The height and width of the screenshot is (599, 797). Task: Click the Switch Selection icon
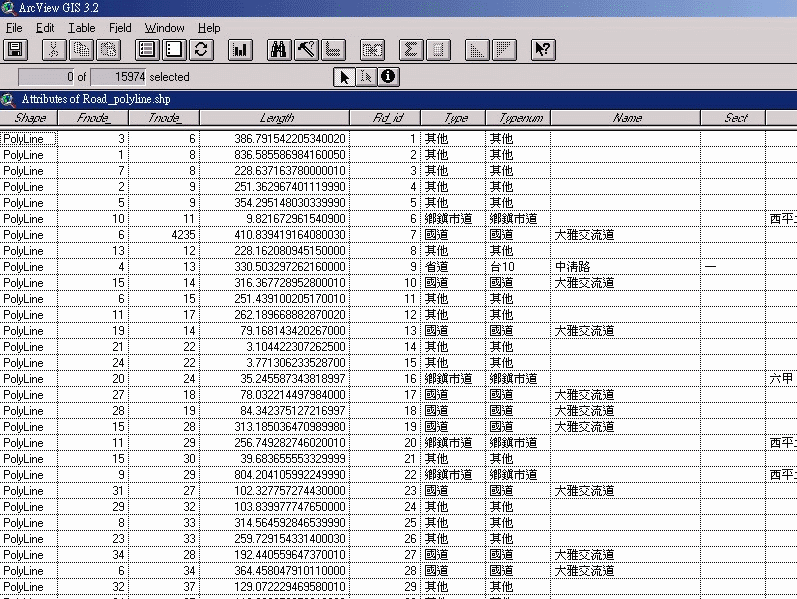pyautogui.click(x=201, y=49)
